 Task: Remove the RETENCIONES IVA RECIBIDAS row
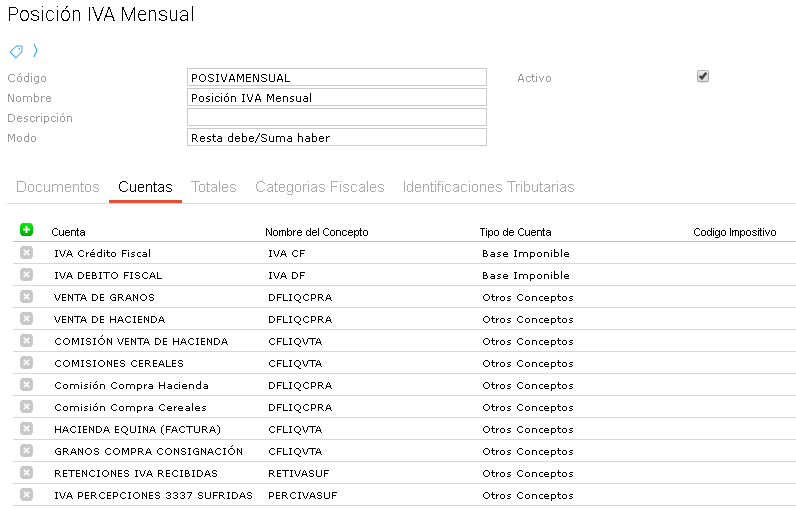pos(26,473)
